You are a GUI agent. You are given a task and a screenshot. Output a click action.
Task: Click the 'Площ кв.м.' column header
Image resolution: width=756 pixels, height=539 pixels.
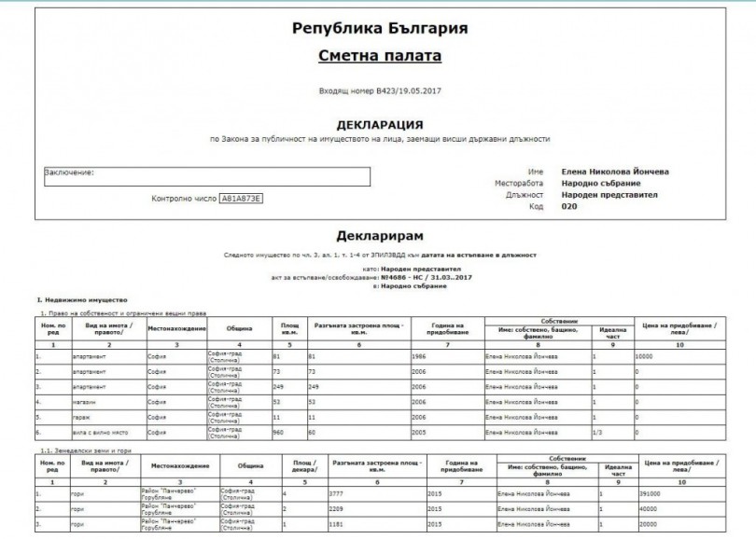click(289, 328)
